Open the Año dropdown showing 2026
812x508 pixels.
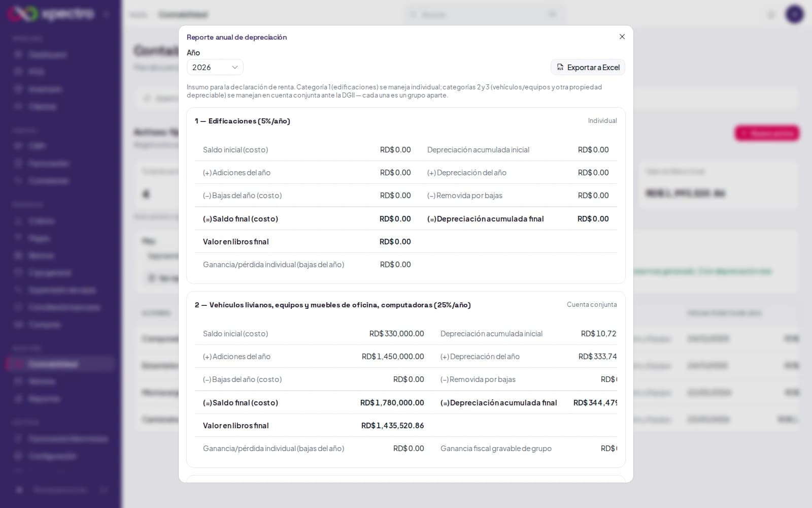[215, 67]
